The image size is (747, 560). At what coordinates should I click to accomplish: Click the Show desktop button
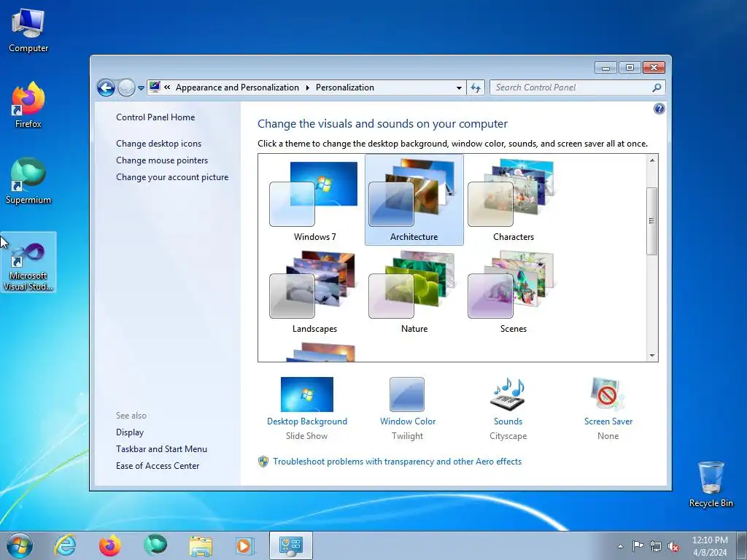point(742,545)
